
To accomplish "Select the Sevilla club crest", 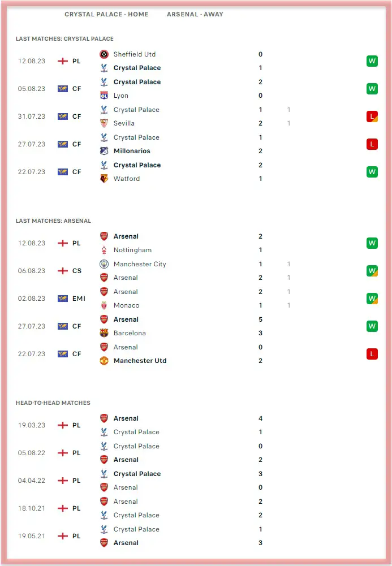I will 104,123.
